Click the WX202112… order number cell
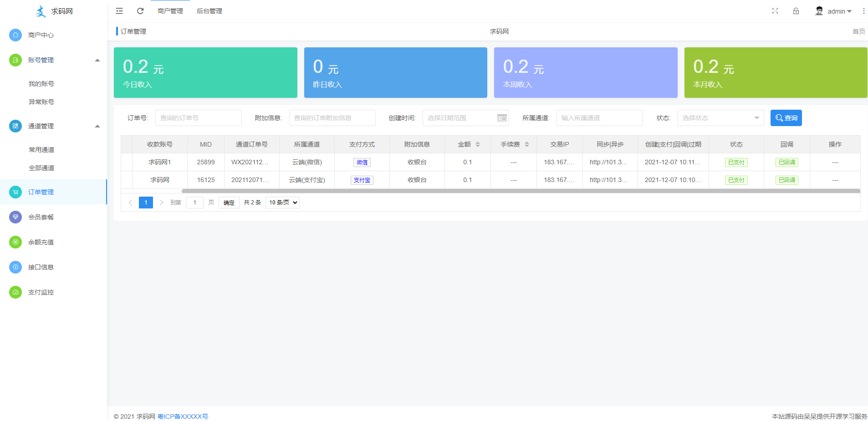 (252, 162)
